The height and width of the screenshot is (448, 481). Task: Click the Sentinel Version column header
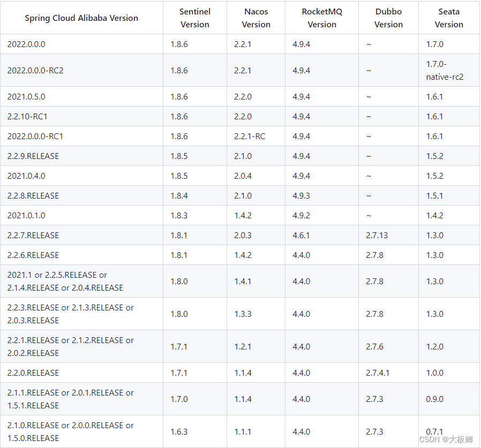pyautogui.click(x=195, y=18)
